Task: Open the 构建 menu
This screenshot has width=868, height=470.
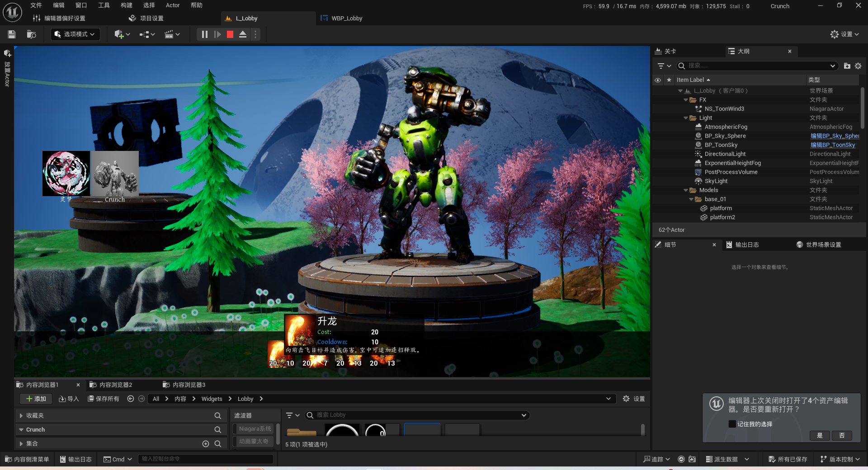Action: 127,5
